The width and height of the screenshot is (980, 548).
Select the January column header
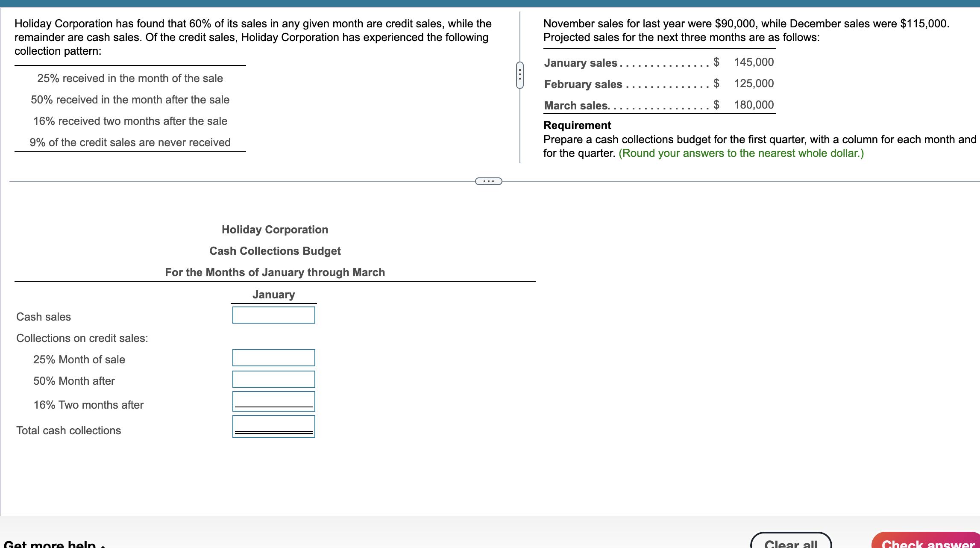[273, 294]
